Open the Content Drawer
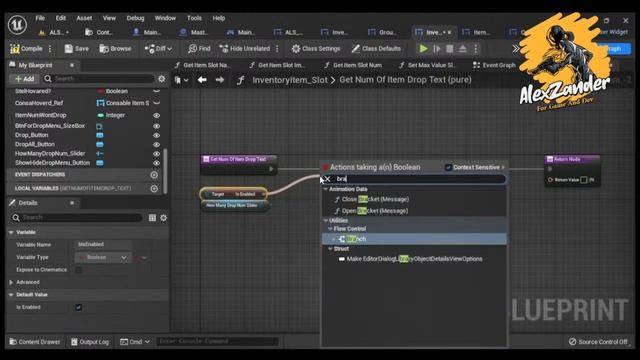Viewport: 640px width, 360px height. pyautogui.click(x=35, y=342)
